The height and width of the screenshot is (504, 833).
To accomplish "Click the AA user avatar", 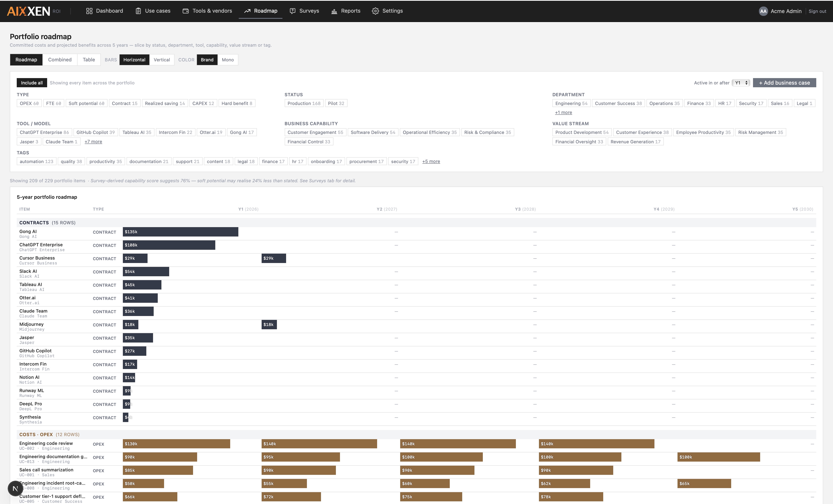I will [763, 11].
